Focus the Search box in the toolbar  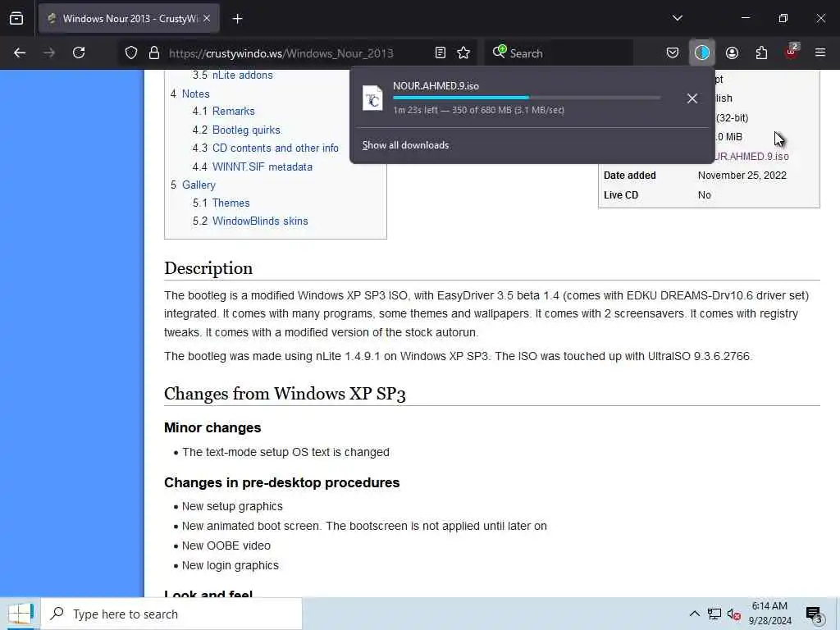pyautogui.click(x=557, y=53)
